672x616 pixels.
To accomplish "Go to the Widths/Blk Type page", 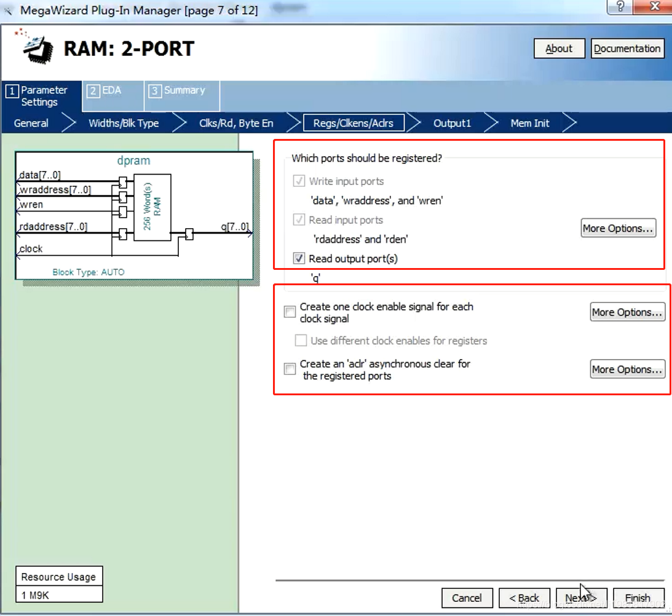I will pyautogui.click(x=124, y=124).
